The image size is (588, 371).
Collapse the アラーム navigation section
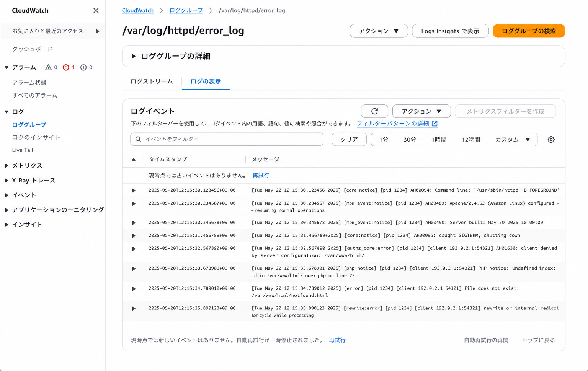pyautogui.click(x=7, y=68)
